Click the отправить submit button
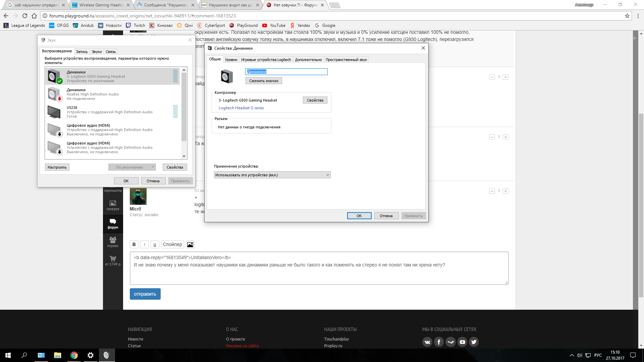Viewport: 644px width, 362px height. click(x=145, y=294)
